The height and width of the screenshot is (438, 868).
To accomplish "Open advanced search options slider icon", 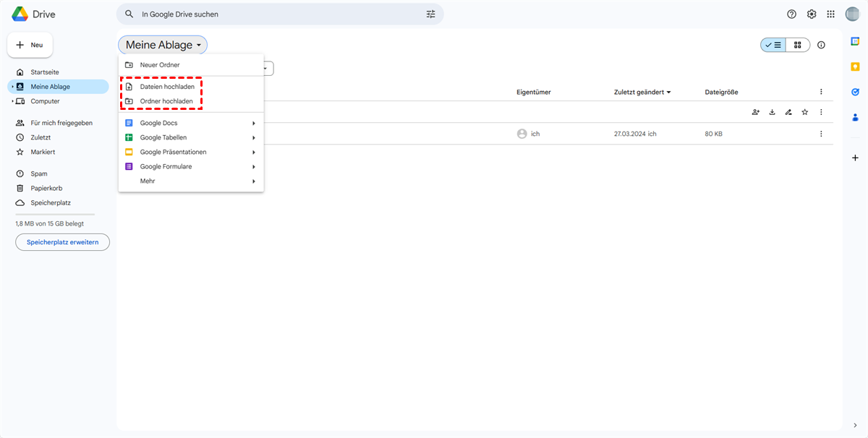I will (x=431, y=14).
